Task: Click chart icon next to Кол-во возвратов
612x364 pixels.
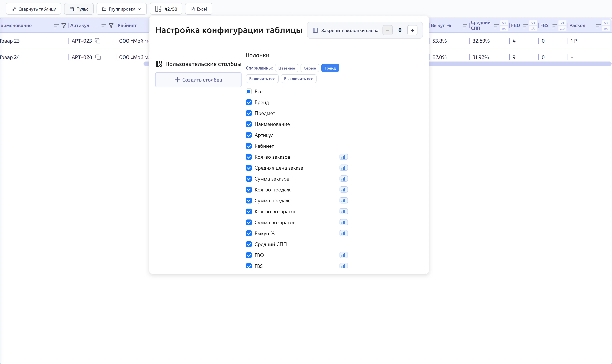Action: pos(344,211)
